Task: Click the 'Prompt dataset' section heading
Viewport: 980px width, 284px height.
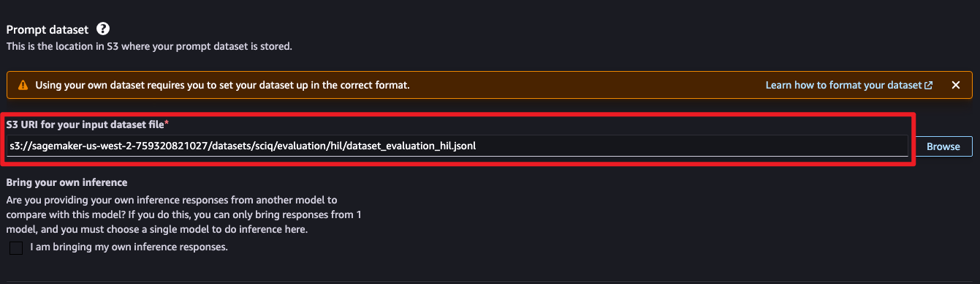Action: coord(48,30)
